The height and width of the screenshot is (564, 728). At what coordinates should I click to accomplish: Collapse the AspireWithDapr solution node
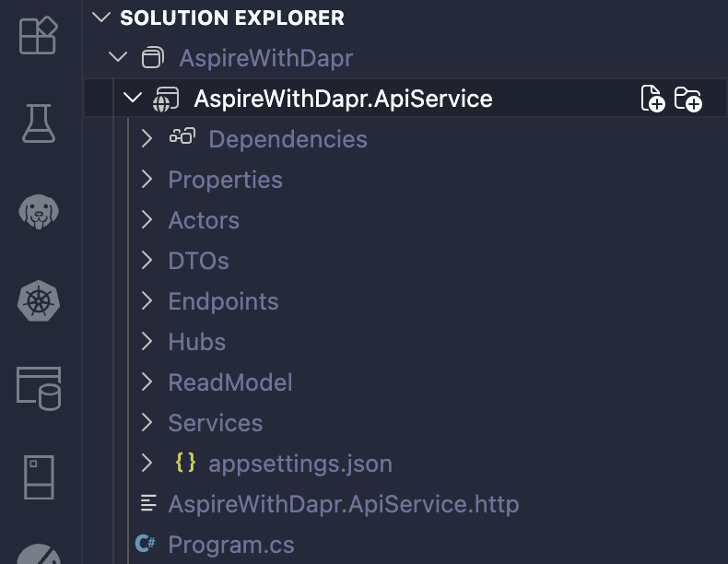point(117,58)
